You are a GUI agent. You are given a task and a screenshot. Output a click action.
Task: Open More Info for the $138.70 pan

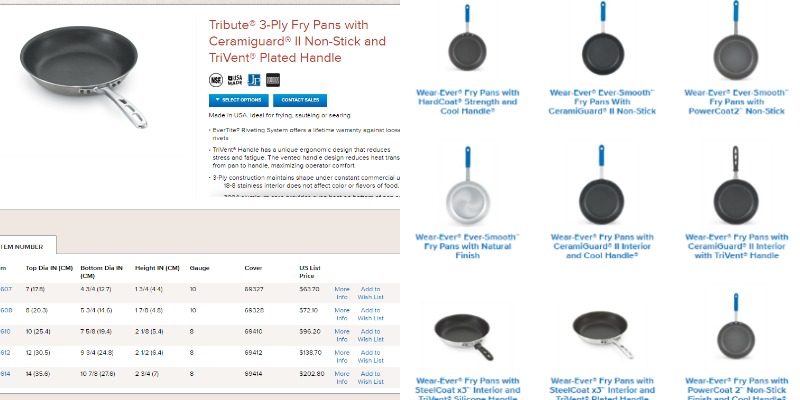pos(342,356)
